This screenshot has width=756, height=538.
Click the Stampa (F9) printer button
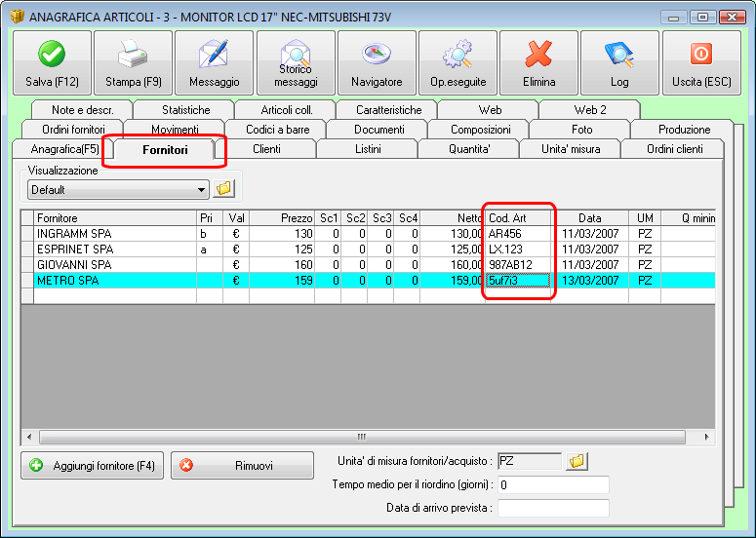pos(133,62)
